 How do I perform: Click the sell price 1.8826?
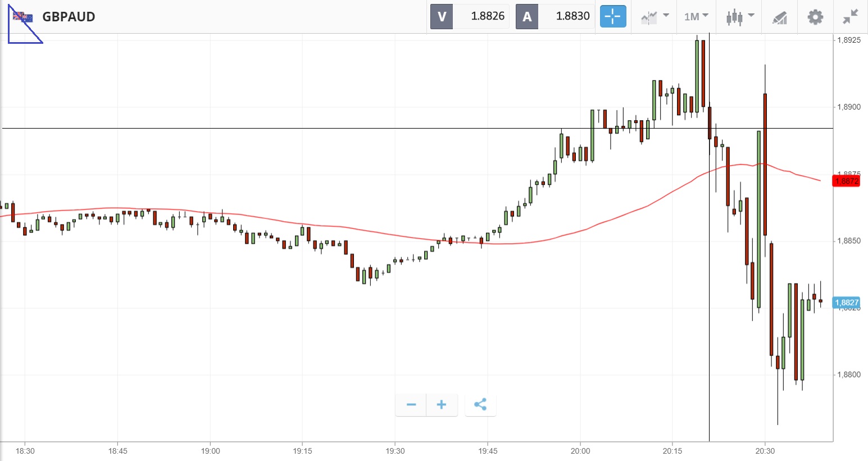point(487,16)
